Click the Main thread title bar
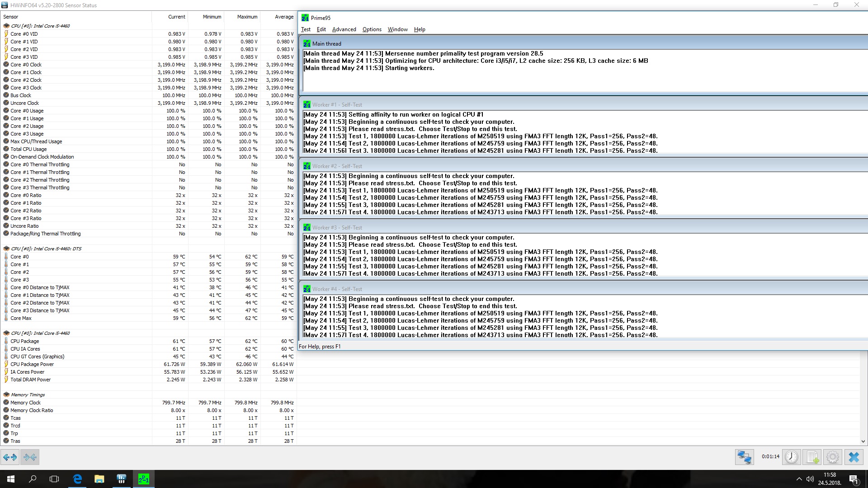868x488 pixels. (584, 43)
